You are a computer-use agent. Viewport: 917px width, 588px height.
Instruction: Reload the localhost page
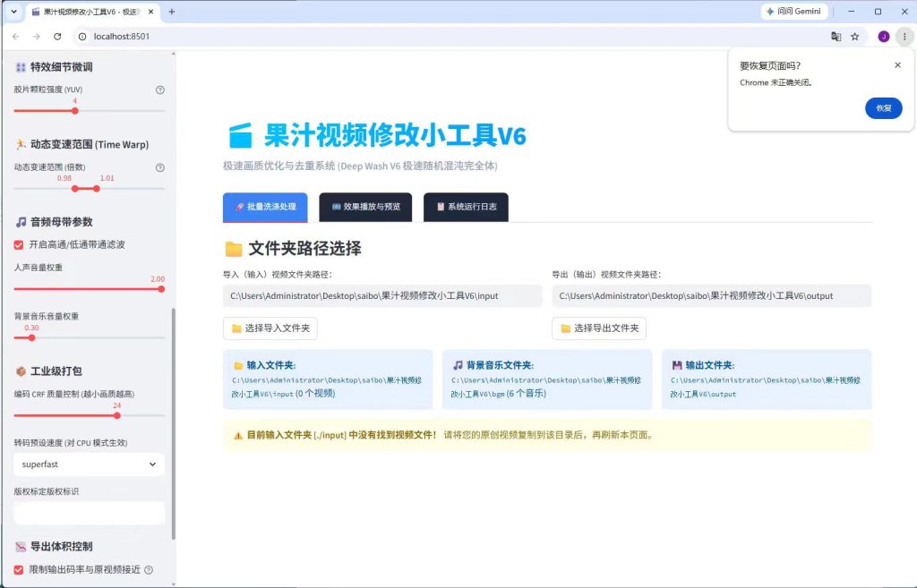point(57,36)
